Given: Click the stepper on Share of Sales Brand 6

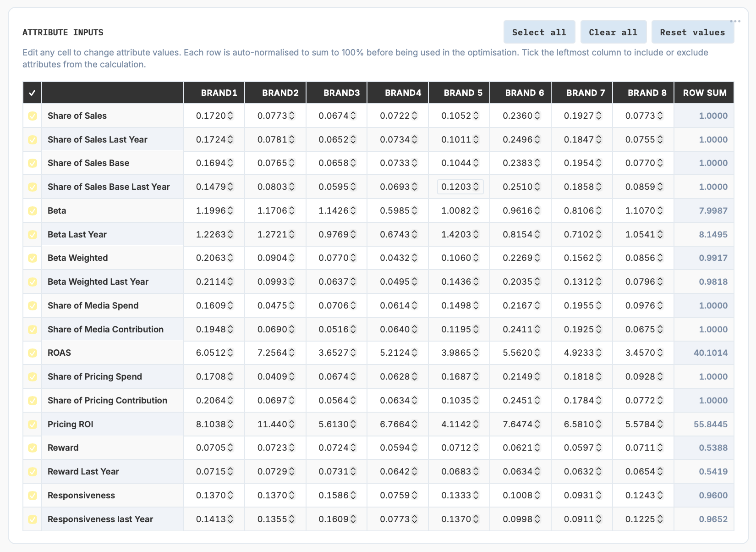Looking at the screenshot, I should coord(537,116).
